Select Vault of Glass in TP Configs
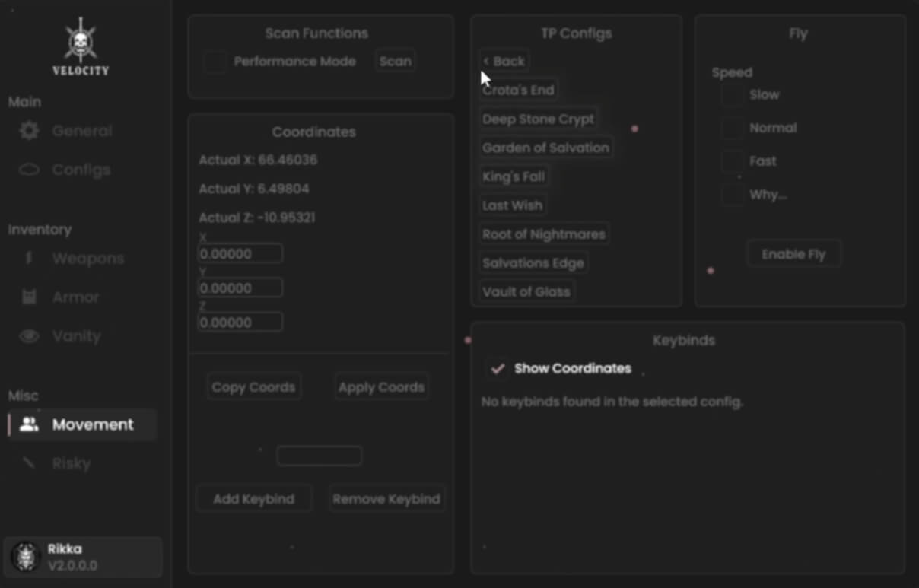Viewport: 919px width, 588px height. tap(526, 292)
